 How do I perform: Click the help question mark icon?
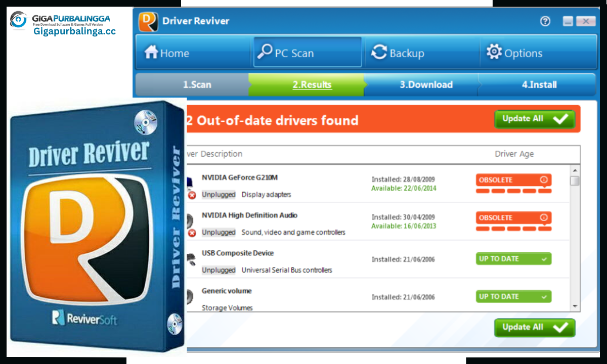tap(545, 21)
